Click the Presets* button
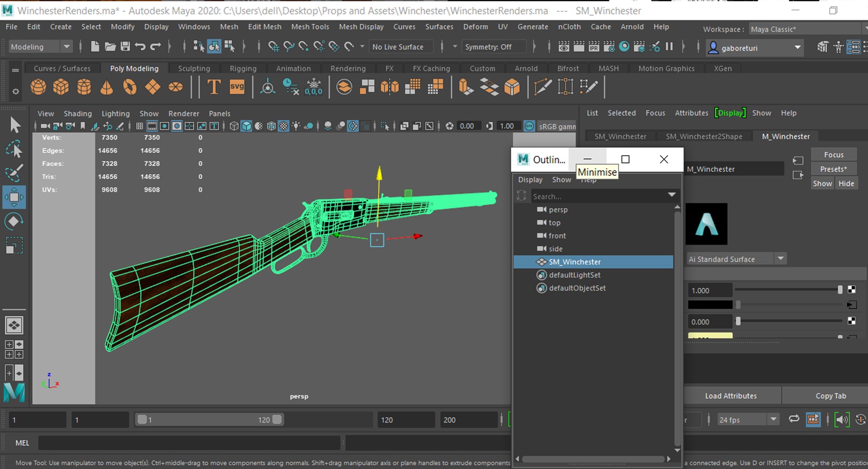Screen dimensions: 868x469 tap(834, 169)
